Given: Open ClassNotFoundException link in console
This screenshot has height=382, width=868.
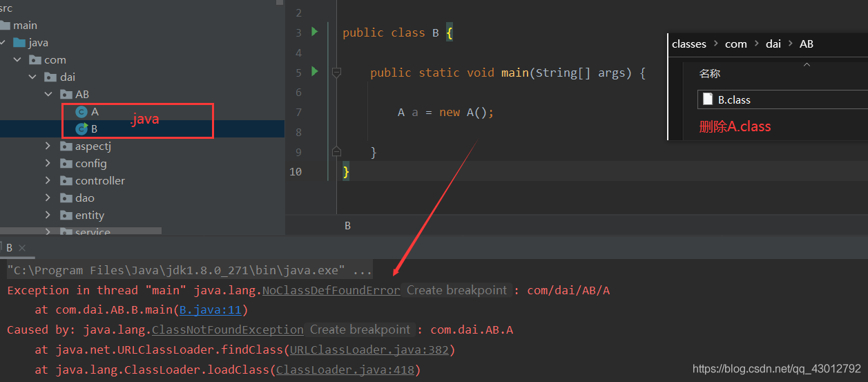Looking at the screenshot, I should pos(227,330).
